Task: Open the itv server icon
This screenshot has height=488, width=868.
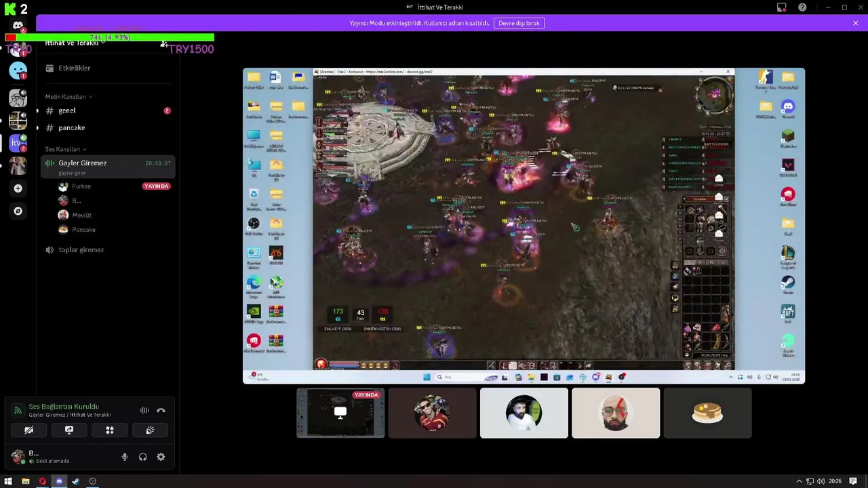Action: click(x=18, y=143)
